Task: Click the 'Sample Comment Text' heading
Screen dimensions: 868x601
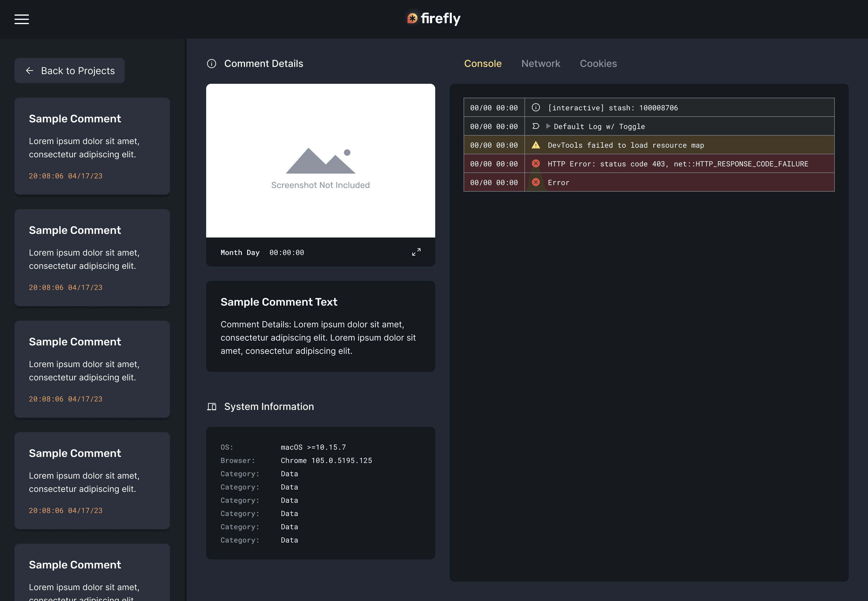Action: tap(279, 302)
